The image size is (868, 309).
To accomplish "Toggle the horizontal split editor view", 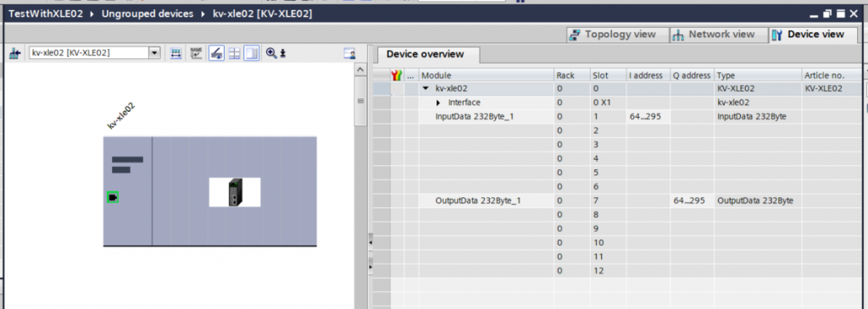I will (234, 53).
